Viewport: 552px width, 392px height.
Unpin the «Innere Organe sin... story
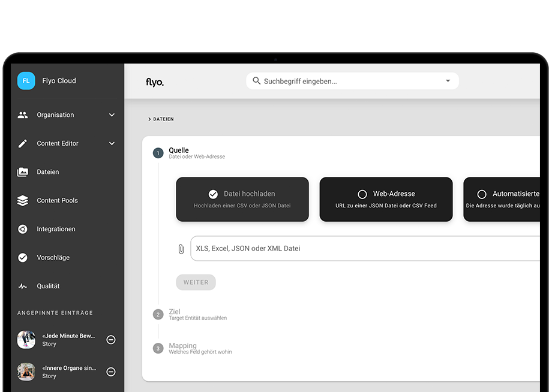click(111, 372)
